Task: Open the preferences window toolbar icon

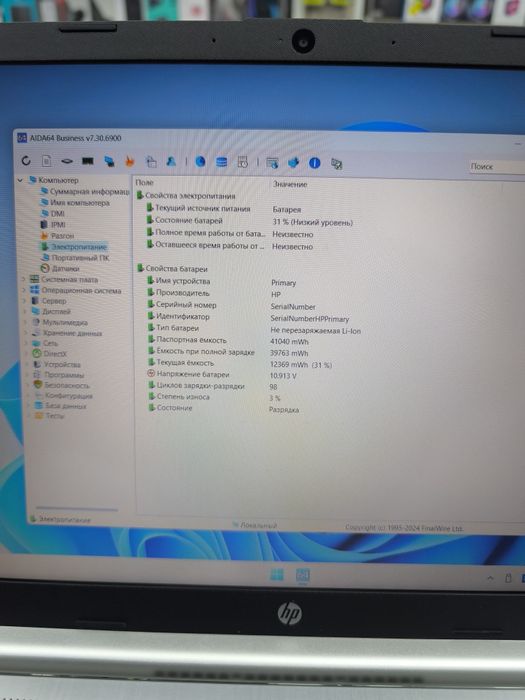Action: (272, 163)
